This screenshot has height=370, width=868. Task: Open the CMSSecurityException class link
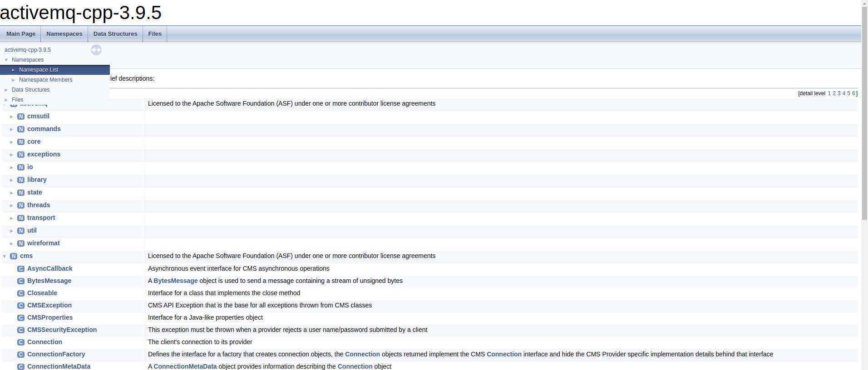[62, 330]
